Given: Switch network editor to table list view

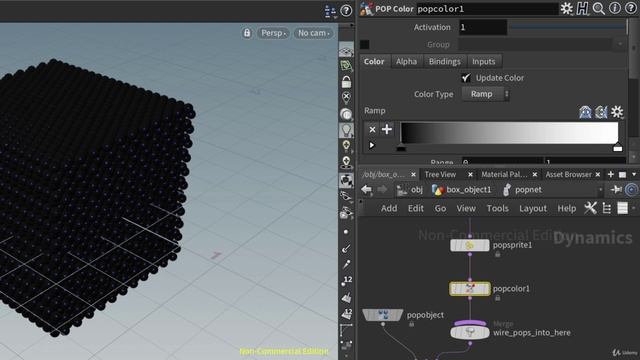Looking at the screenshot, I should 622,208.
